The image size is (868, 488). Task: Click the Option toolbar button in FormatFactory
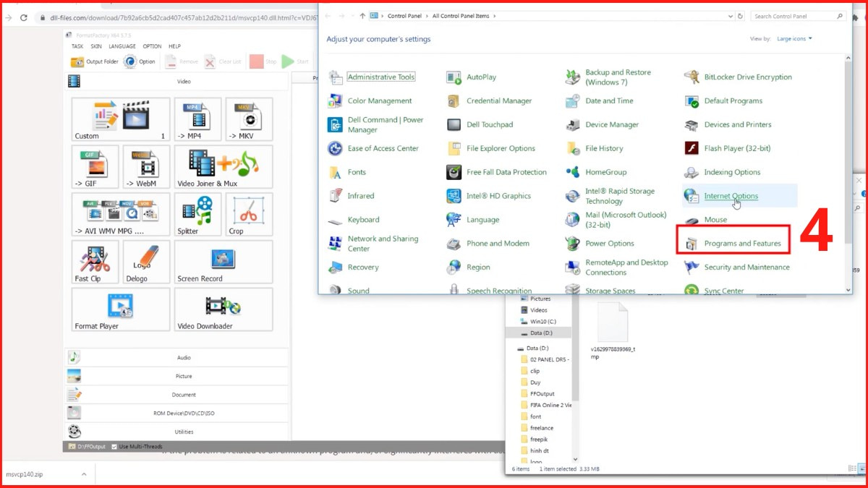pyautogui.click(x=140, y=61)
